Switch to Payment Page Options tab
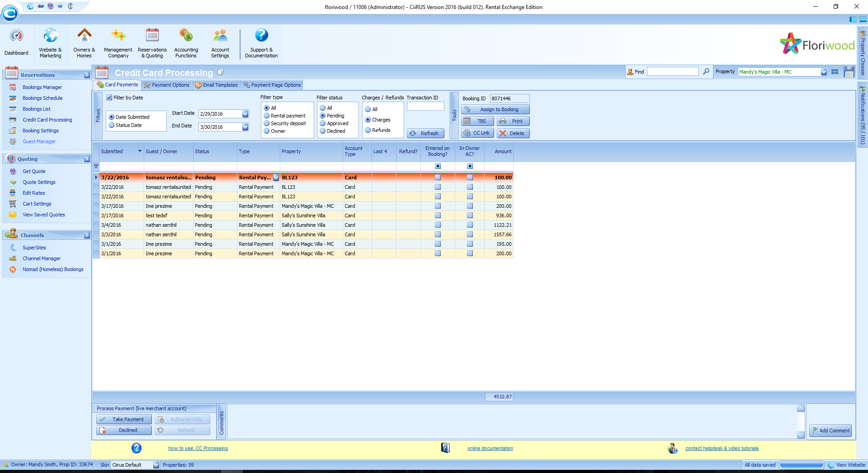Screen dimensions: 868x473 272,85
